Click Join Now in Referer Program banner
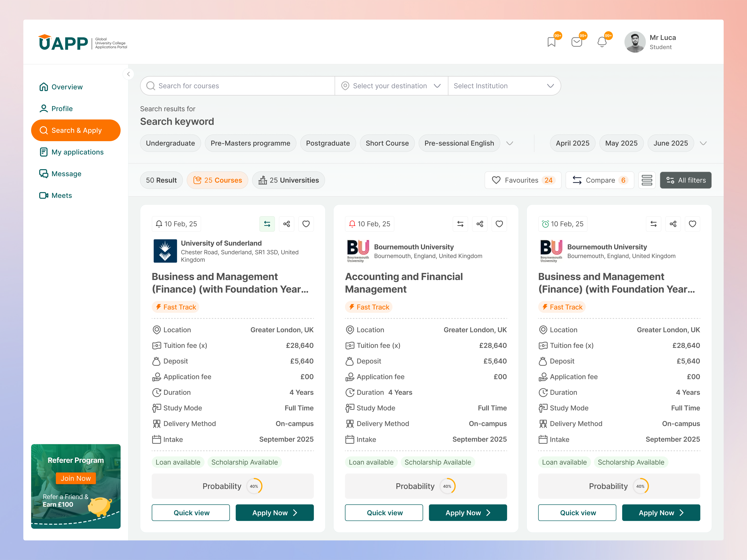The width and height of the screenshot is (747, 560). [76, 478]
